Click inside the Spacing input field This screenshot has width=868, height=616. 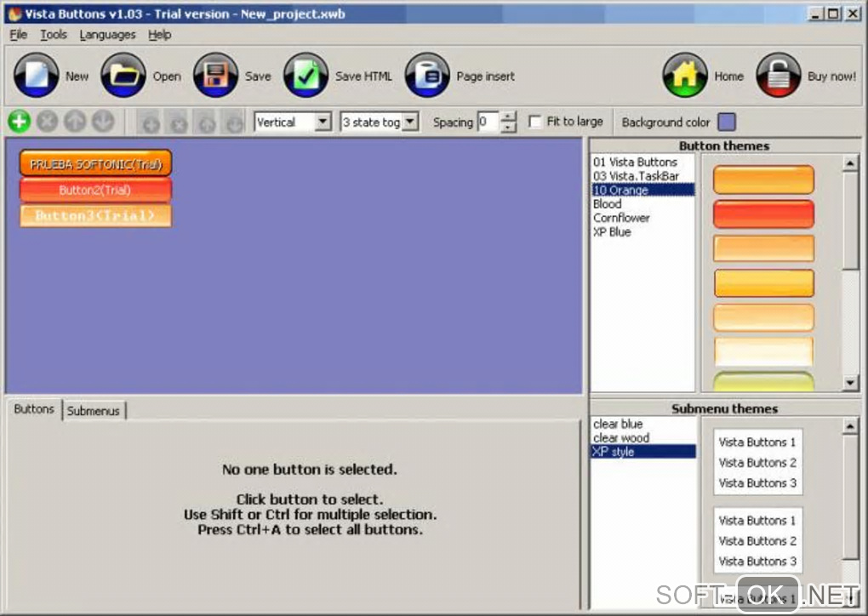pos(488,122)
